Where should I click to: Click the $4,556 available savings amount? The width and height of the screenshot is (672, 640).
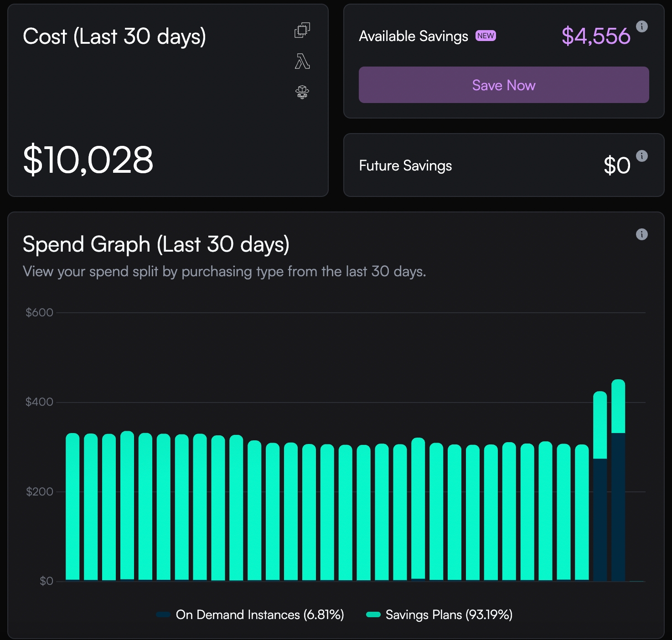pos(595,36)
